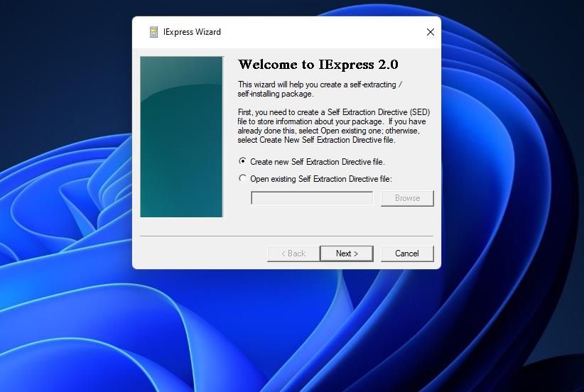Click the < Back button
Image resolution: width=584 pixels, height=392 pixels.
(293, 254)
